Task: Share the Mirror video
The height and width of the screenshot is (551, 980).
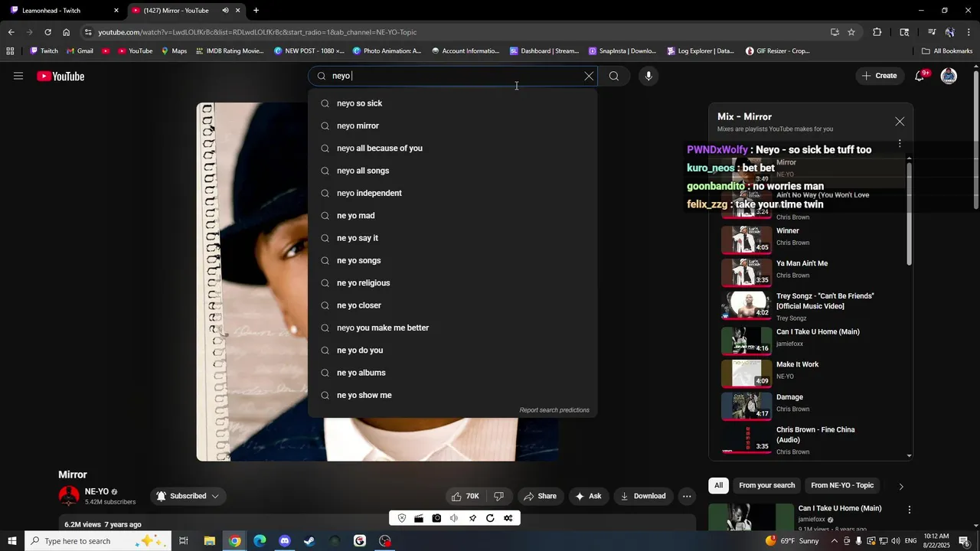Action: (541, 496)
